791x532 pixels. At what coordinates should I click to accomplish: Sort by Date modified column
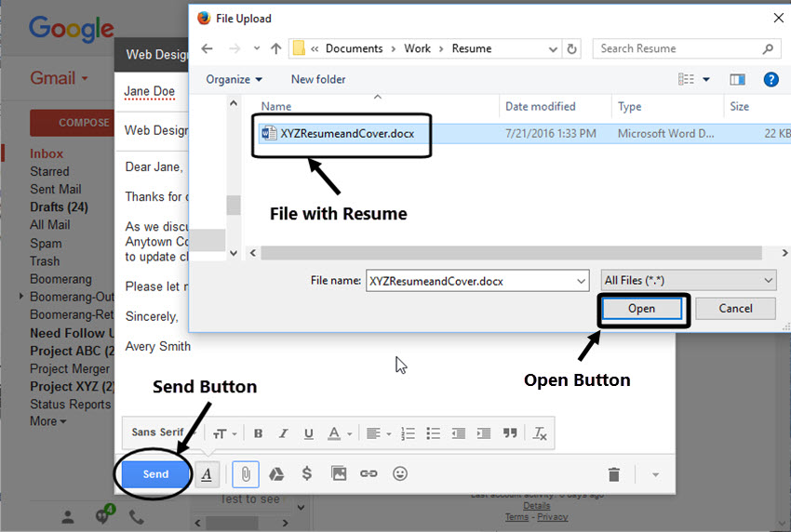541,106
